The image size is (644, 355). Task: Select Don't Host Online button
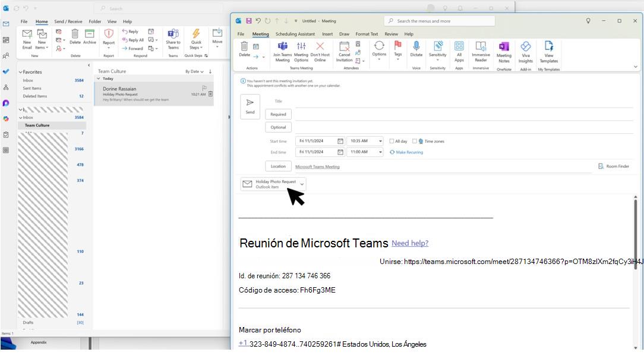[320, 52]
